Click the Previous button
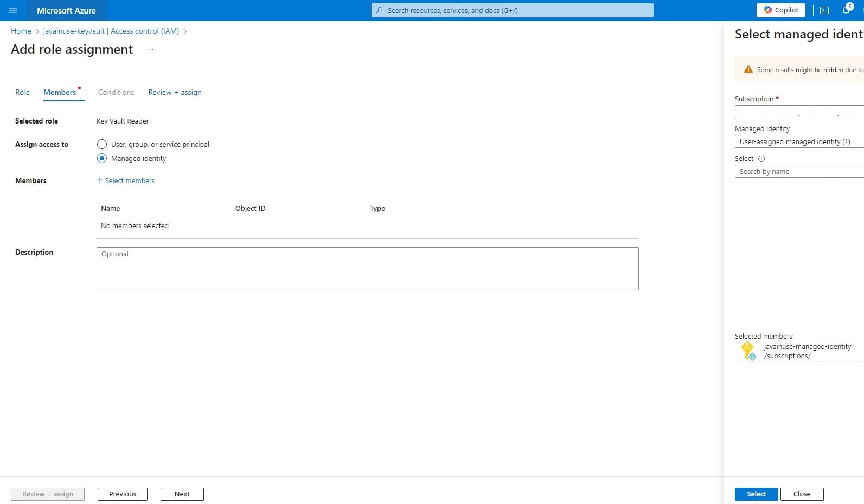Viewport: 864px width, 504px height. (x=123, y=494)
